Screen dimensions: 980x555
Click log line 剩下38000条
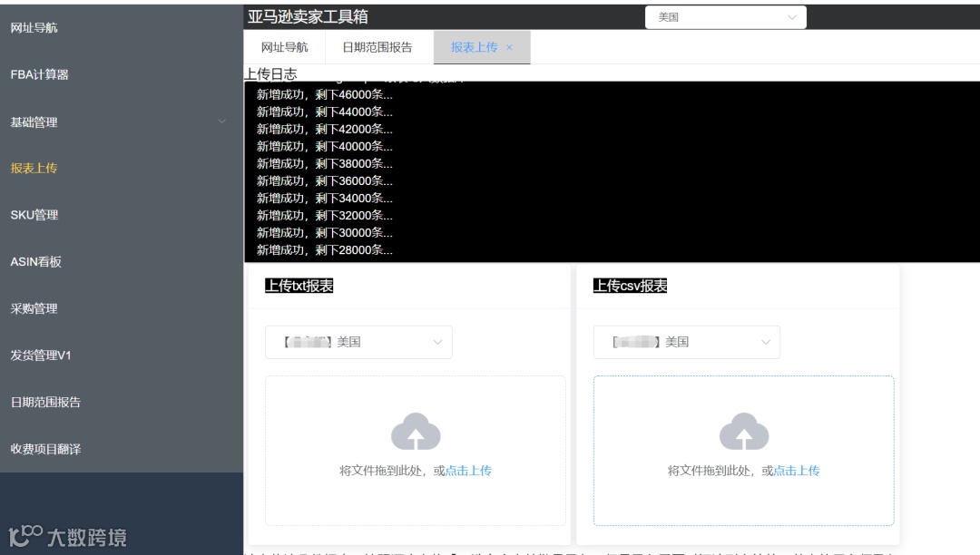tap(324, 163)
